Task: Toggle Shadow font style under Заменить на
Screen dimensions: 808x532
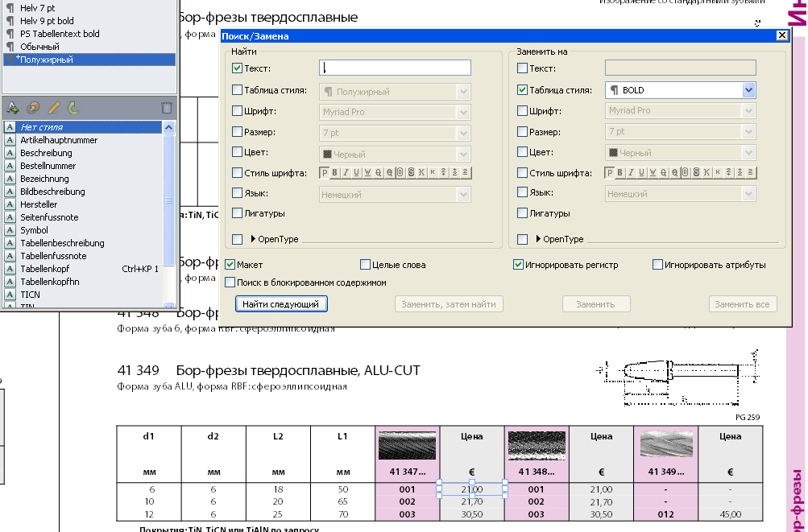Action: click(696, 173)
